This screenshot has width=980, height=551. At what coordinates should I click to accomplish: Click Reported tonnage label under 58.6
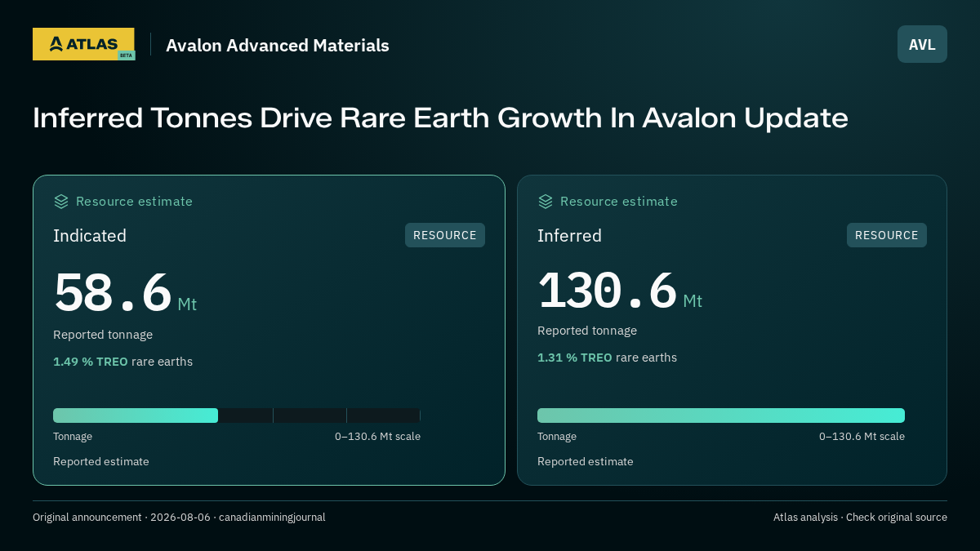click(103, 335)
